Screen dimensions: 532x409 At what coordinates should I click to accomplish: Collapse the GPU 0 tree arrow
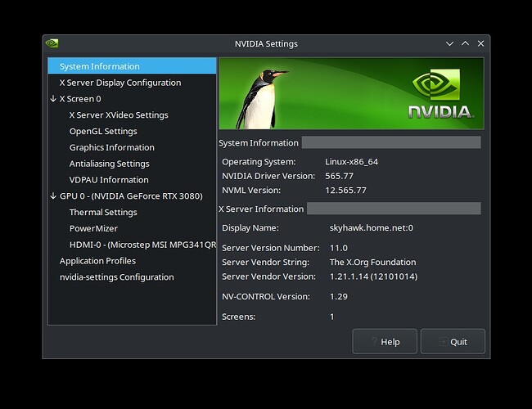pyautogui.click(x=53, y=196)
